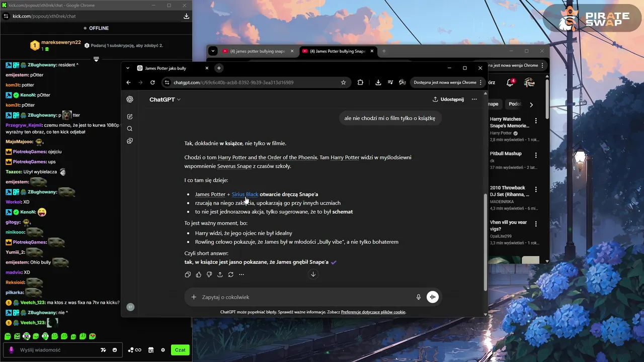This screenshot has height=362, width=644.
Task: Give thumbs down to the response
Action: pyautogui.click(x=209, y=275)
